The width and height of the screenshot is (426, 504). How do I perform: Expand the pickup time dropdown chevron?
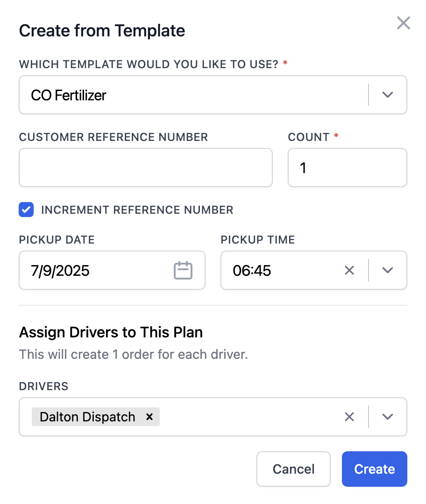(387, 270)
